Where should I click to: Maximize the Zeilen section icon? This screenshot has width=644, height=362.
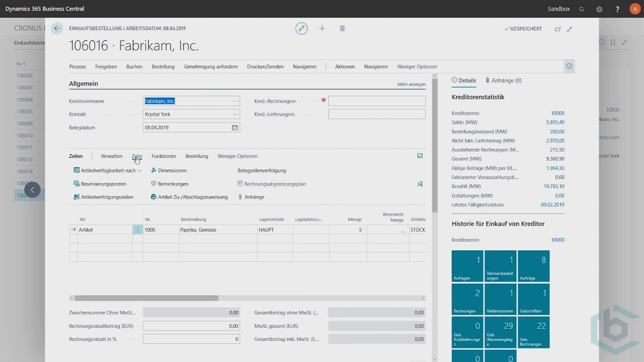pos(420,156)
